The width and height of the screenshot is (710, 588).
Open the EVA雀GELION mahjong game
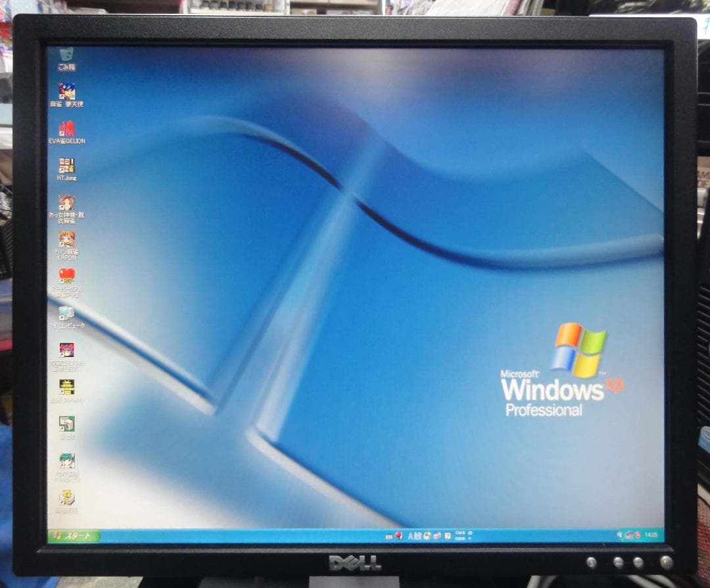click(66, 130)
